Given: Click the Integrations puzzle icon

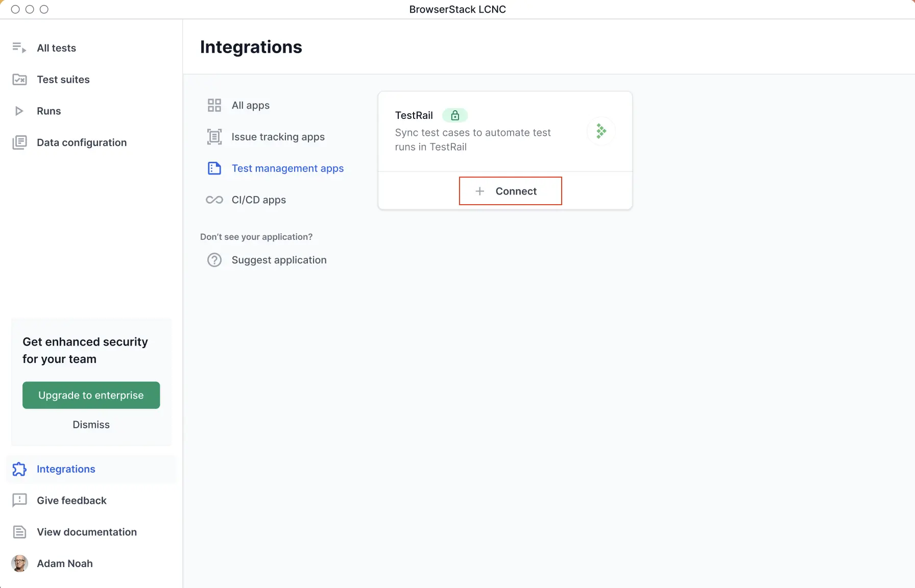Looking at the screenshot, I should tap(19, 469).
